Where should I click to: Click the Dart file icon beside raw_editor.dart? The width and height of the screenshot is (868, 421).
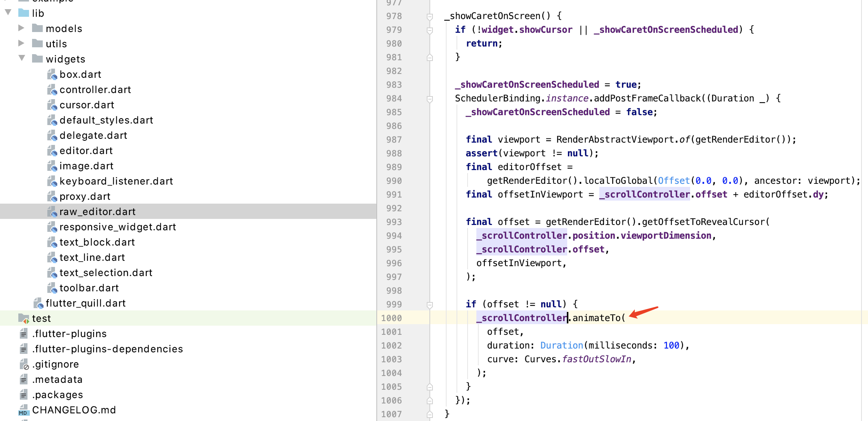click(x=53, y=212)
